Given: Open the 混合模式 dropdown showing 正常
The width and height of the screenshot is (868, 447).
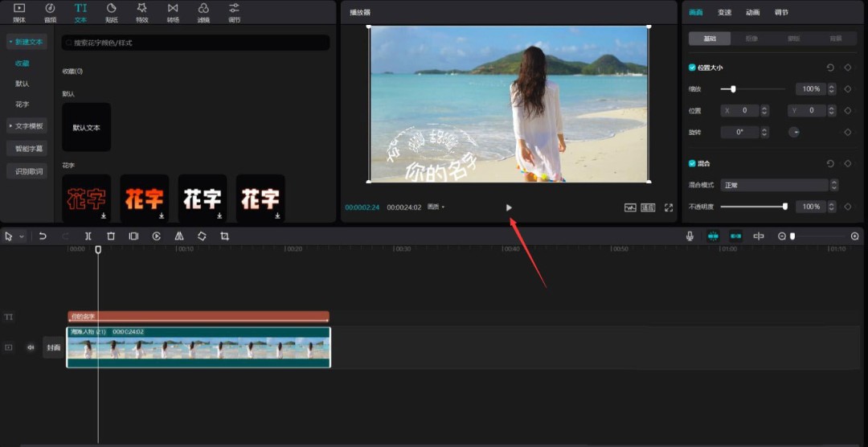Looking at the screenshot, I should point(778,185).
